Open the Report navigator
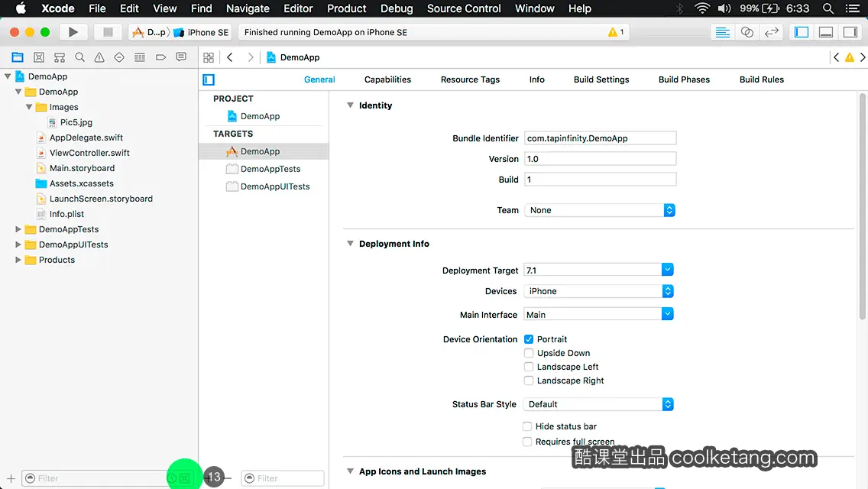 pos(181,57)
